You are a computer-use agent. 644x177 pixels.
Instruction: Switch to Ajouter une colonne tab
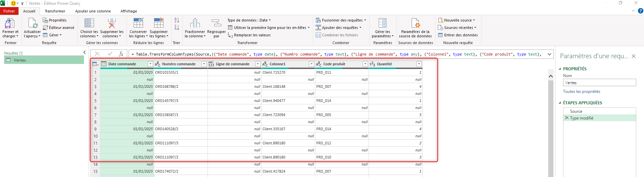point(93,11)
